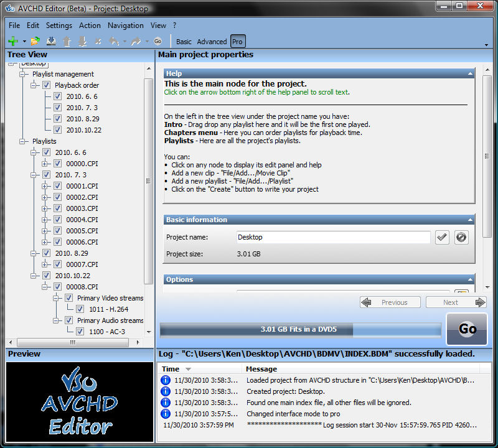The height and width of the screenshot is (448, 498).
Task: Collapse the Help panel arrow
Action: [x=470, y=73]
